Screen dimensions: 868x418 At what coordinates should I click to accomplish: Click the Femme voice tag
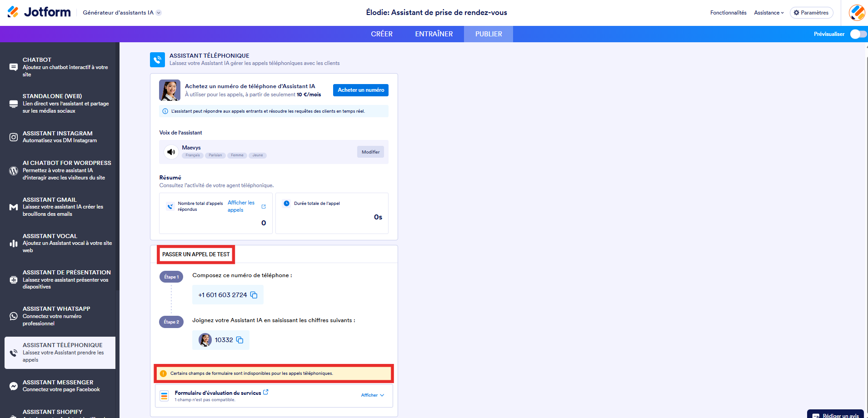click(x=237, y=155)
